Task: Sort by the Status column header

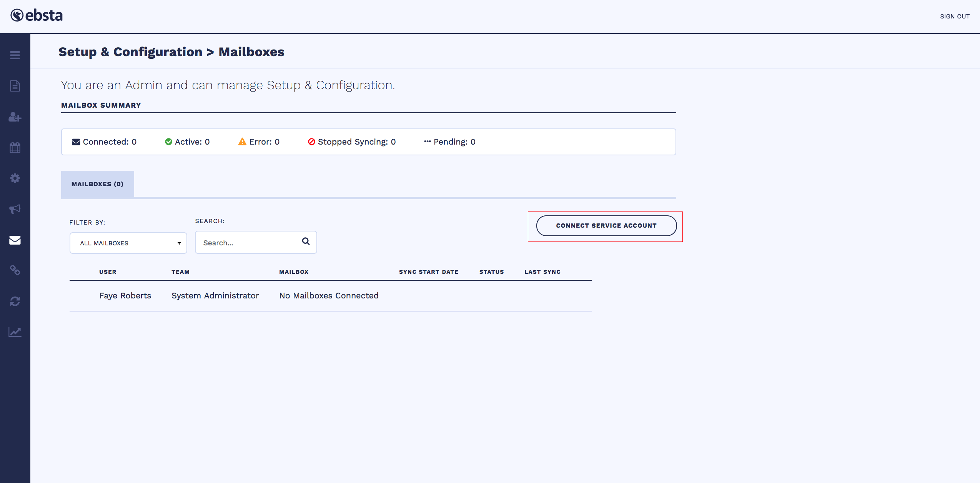Action: [491, 272]
